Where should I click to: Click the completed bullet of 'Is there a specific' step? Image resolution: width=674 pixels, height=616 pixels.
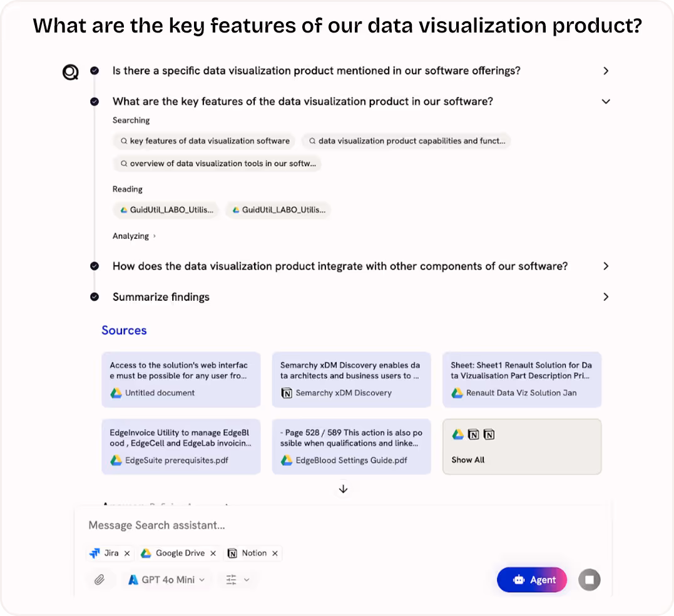(x=94, y=71)
